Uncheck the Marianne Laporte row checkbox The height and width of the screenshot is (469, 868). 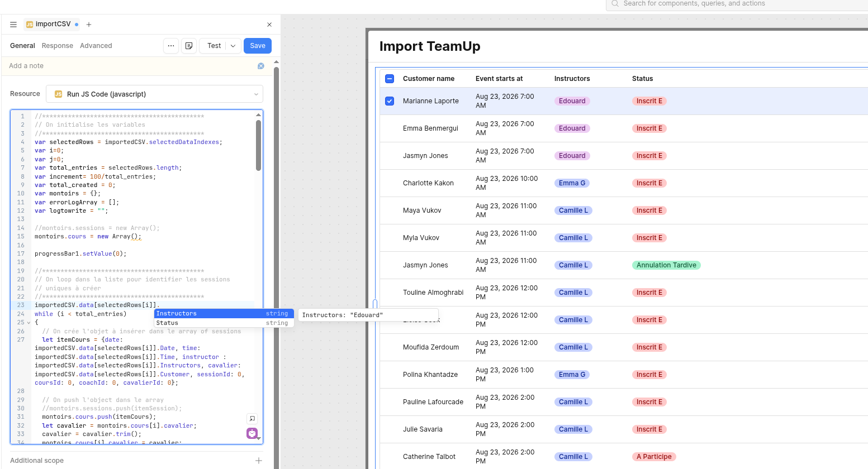pos(390,101)
